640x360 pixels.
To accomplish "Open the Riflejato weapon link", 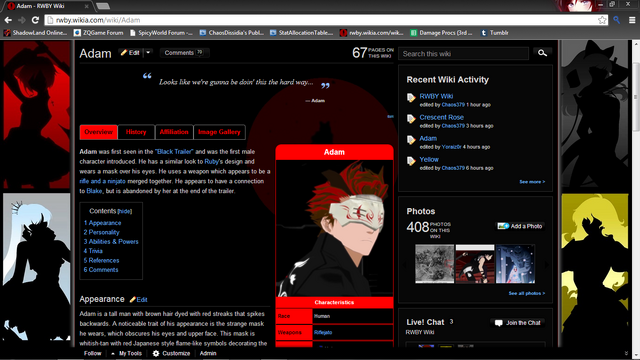I will [323, 332].
